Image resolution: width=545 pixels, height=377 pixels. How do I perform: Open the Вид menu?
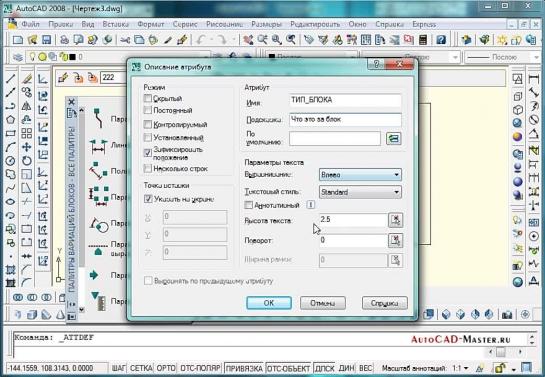click(88, 24)
